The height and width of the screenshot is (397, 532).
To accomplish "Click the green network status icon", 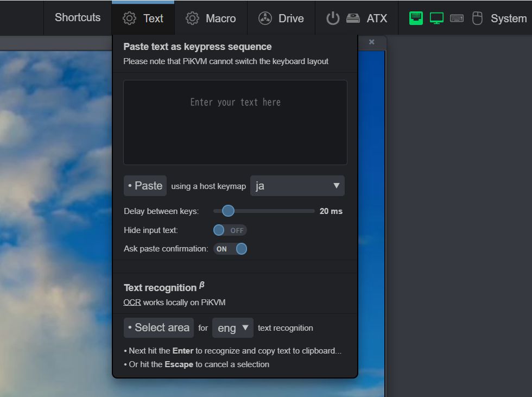I will (x=416, y=18).
